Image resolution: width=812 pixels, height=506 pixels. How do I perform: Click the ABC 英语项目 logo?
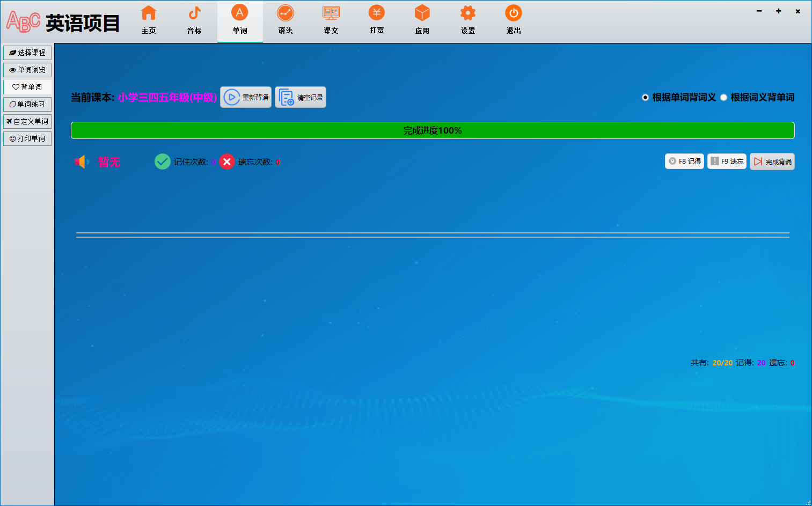[63, 22]
